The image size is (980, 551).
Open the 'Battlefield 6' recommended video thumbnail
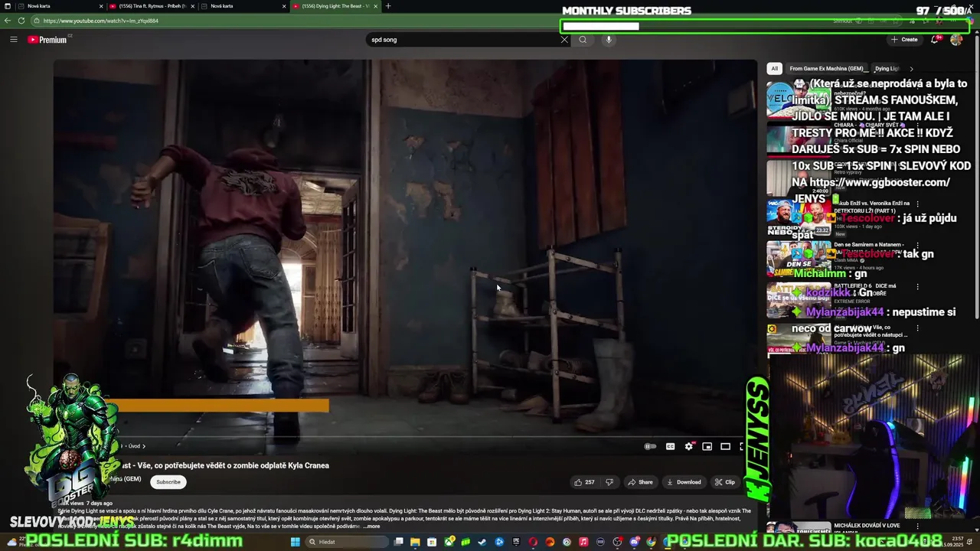(799, 301)
